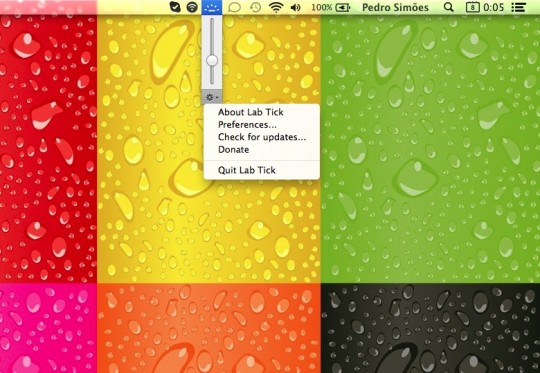
Task: Click the battery charging icon
Action: 343,7
